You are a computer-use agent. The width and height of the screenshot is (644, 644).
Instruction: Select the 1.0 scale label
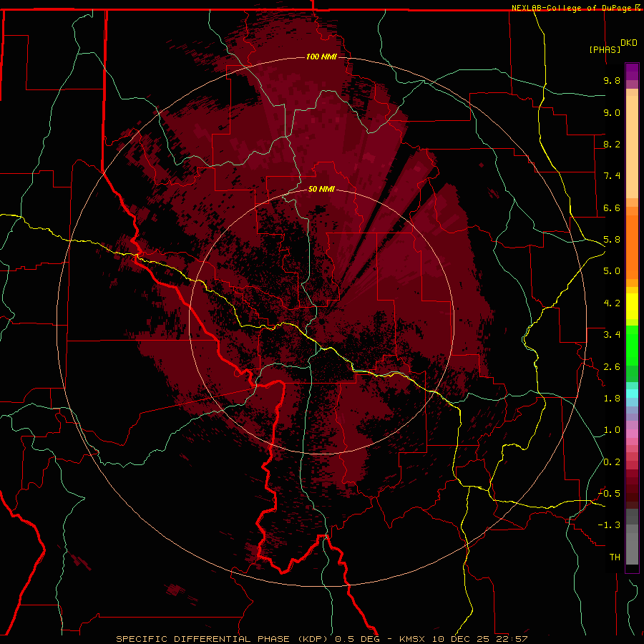click(612, 430)
